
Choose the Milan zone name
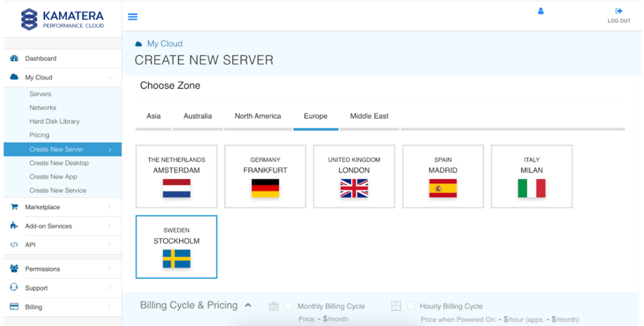[531, 170]
